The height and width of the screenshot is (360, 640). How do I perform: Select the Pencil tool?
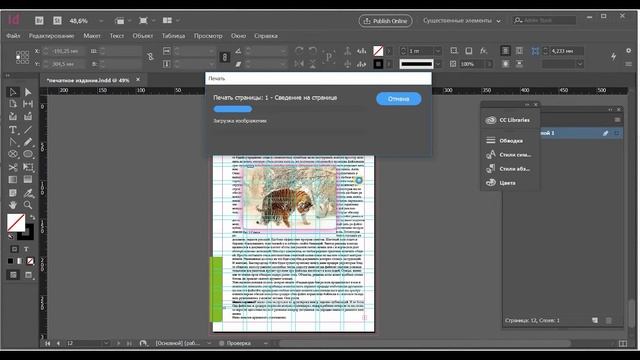click(x=28, y=142)
